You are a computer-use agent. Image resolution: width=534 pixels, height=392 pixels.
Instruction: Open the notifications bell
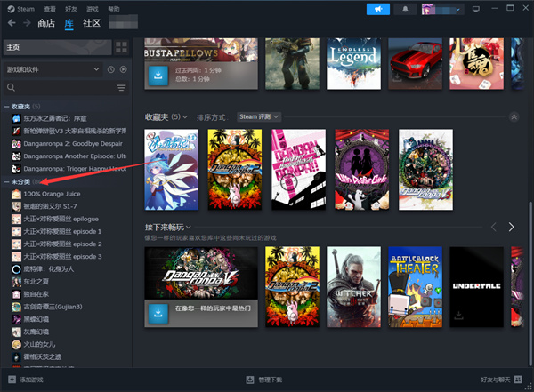pyautogui.click(x=405, y=9)
